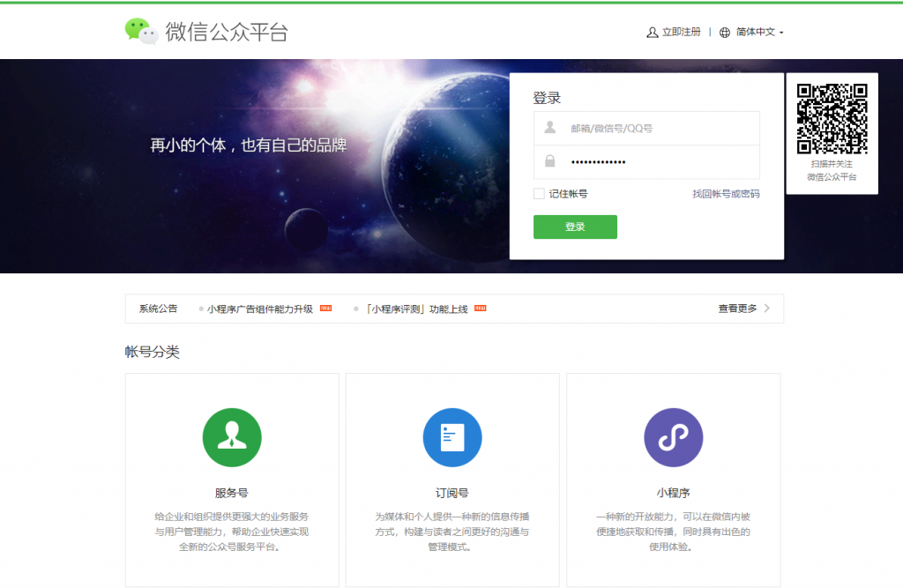Check the 记住帐号 checkbox

click(539, 194)
